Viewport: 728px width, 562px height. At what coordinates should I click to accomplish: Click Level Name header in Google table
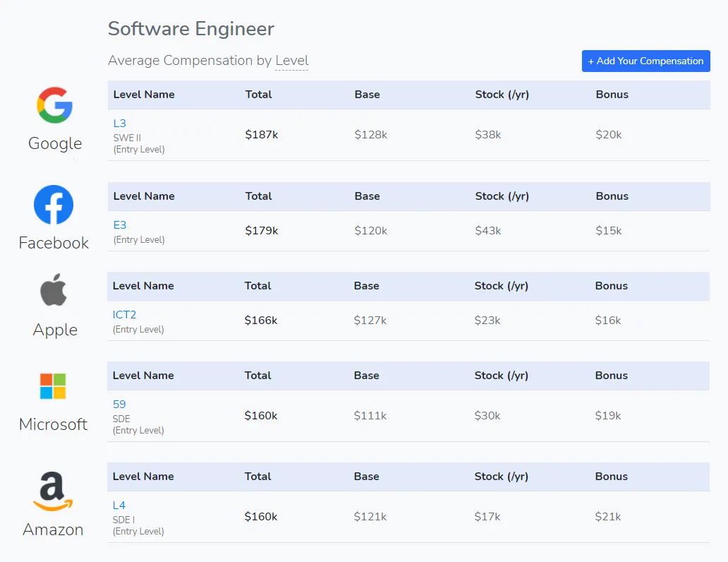[x=144, y=95]
